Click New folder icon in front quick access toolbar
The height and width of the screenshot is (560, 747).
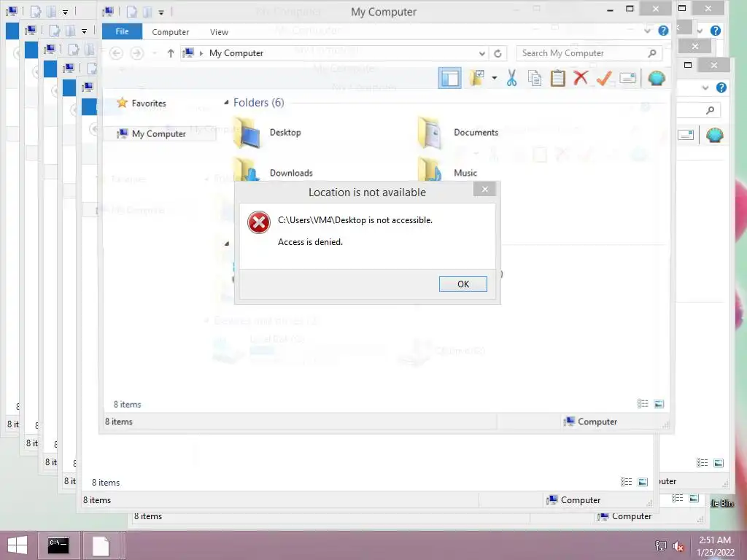pos(147,12)
